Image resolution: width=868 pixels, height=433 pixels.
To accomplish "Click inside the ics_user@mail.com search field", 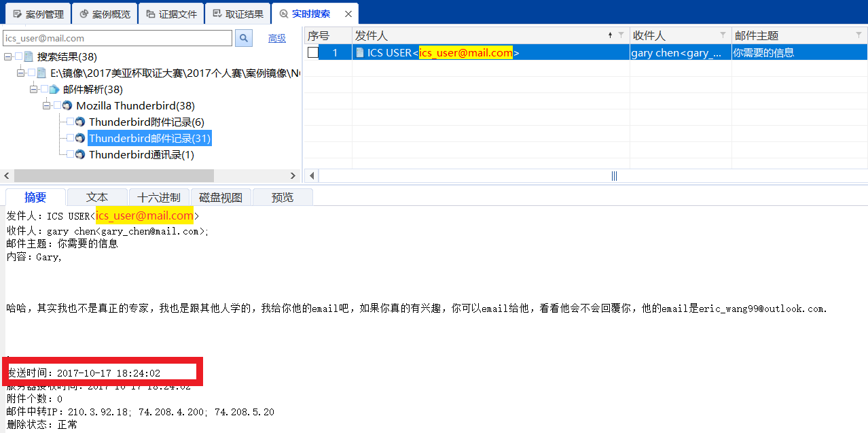I will [115, 38].
